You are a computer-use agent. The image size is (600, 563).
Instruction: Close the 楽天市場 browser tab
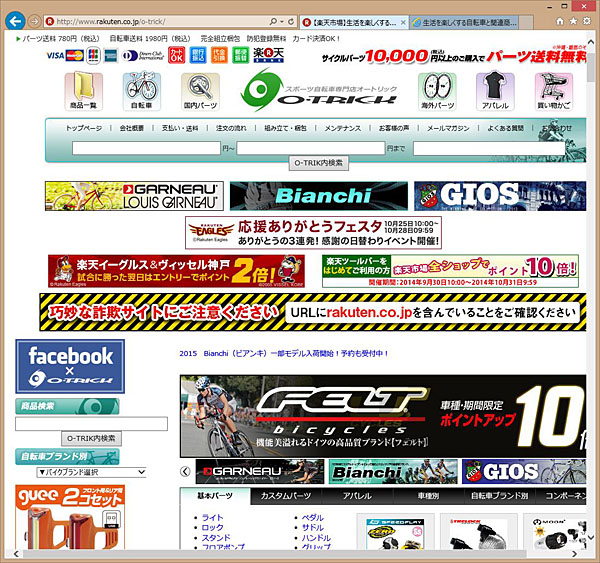(x=403, y=23)
